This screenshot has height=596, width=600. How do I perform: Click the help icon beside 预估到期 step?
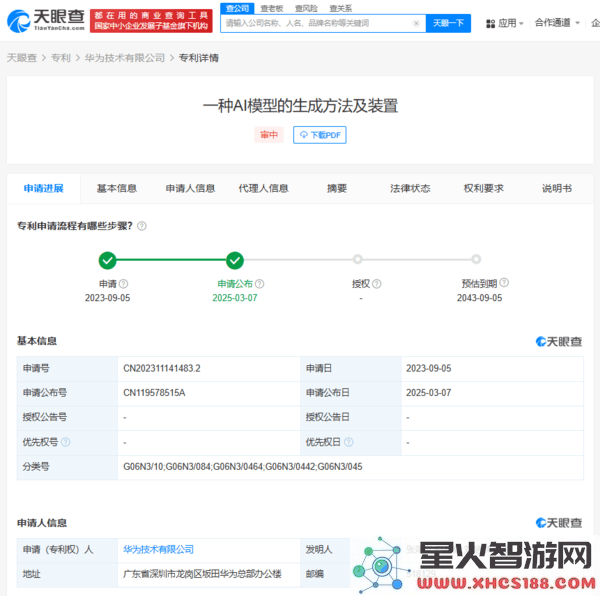[x=504, y=282]
